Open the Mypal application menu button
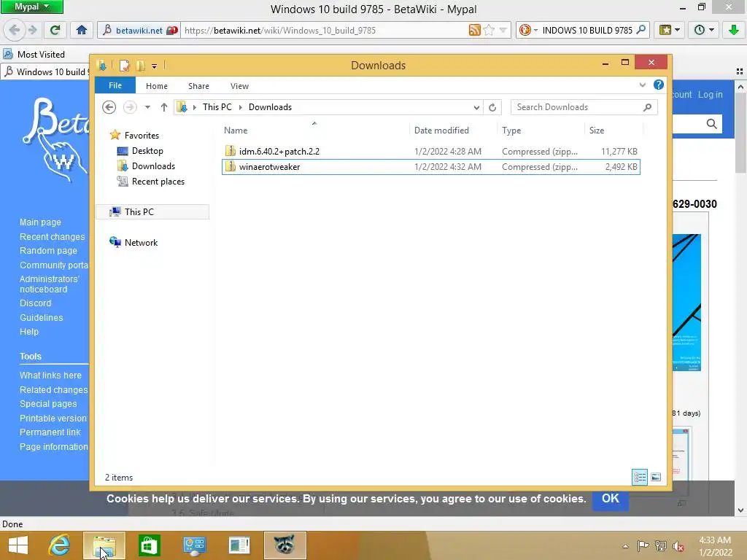The image size is (747, 560). click(32, 7)
